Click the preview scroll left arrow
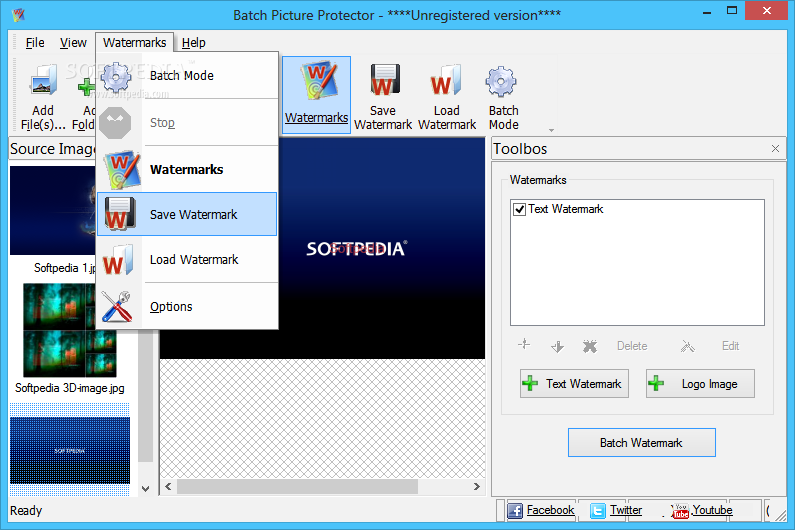 (168, 486)
